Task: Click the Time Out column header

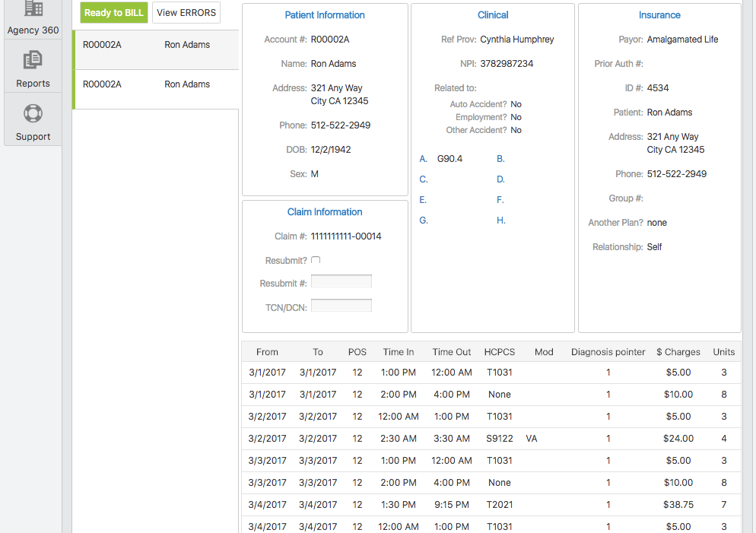Action: 451,352
